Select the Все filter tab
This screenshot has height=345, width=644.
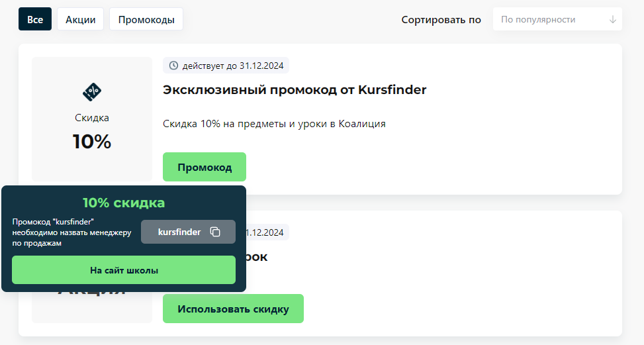pyautogui.click(x=35, y=19)
